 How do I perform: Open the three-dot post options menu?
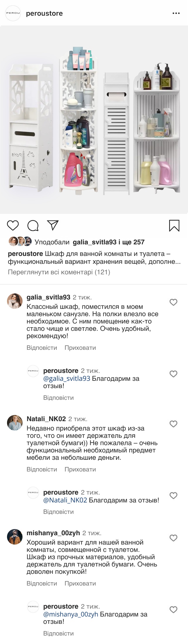tap(176, 13)
